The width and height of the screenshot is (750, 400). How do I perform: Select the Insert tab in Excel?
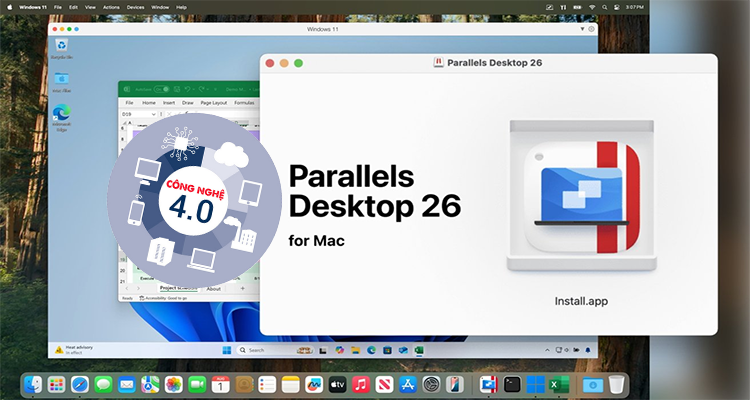point(168,102)
